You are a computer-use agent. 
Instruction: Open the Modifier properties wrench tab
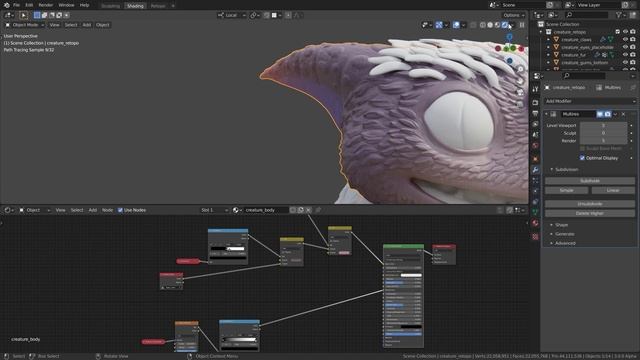click(x=535, y=170)
